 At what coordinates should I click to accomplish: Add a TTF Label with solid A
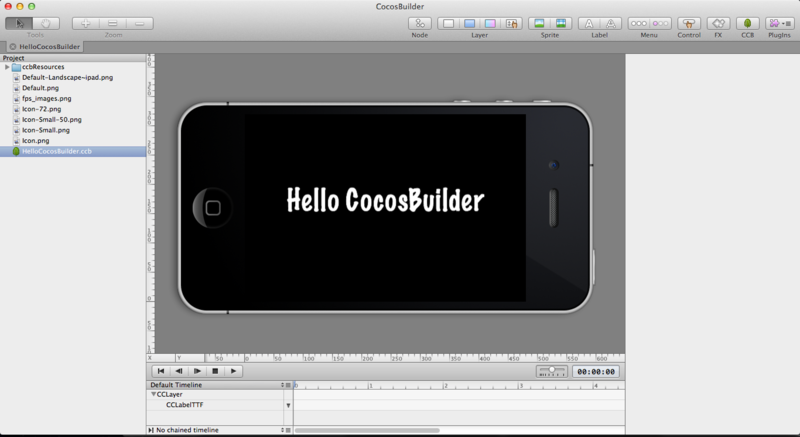click(x=589, y=23)
